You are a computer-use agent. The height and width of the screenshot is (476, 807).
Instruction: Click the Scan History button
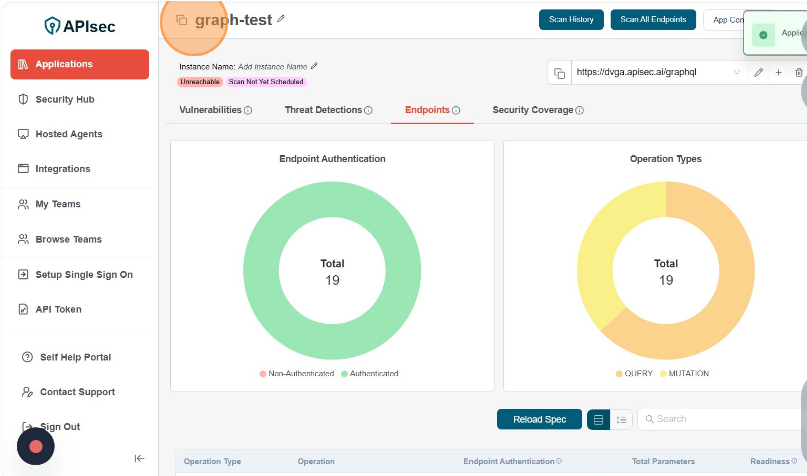(571, 19)
